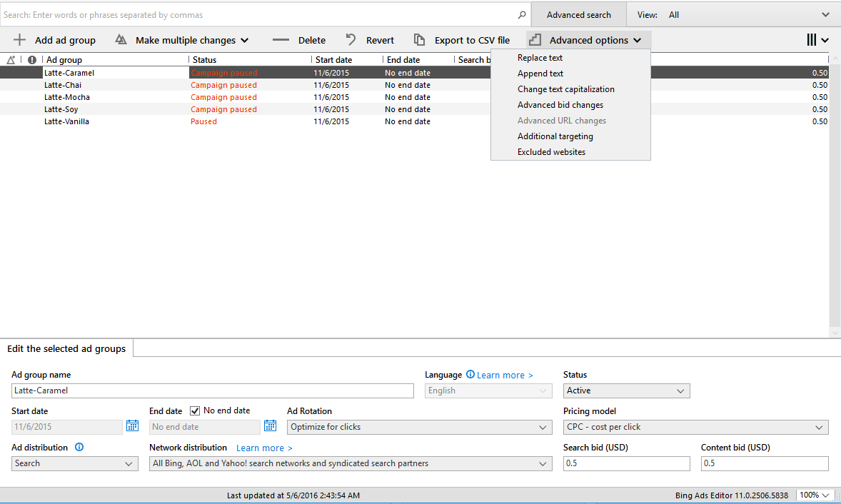Uncheck the No end date checkbox

pyautogui.click(x=195, y=410)
